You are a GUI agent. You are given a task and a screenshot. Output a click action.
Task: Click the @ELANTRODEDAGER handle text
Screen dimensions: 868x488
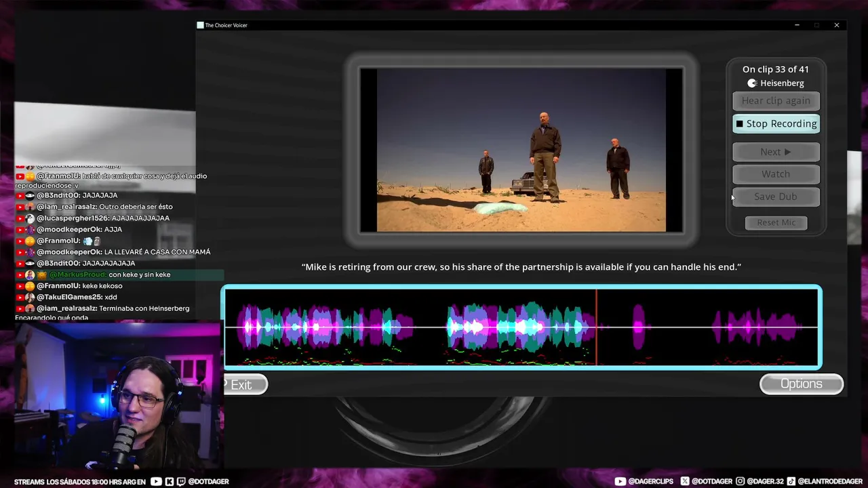coord(831,482)
